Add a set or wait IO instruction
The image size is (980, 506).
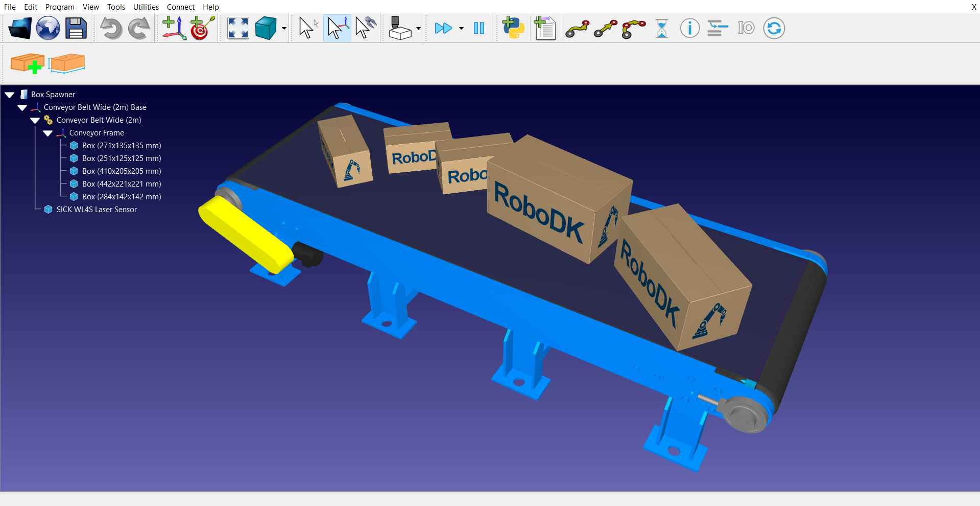pyautogui.click(x=746, y=28)
